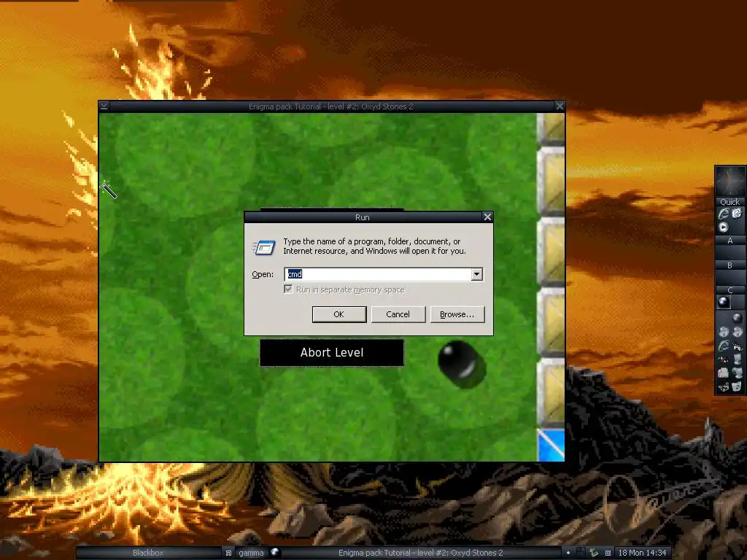This screenshot has width=747, height=560.
Task: Select the B section header in dock
Action: coord(729,265)
